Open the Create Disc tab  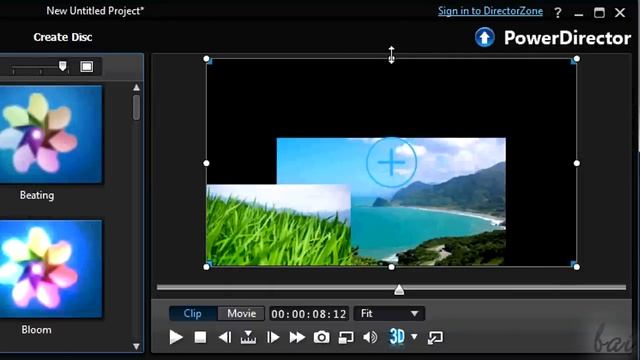(x=63, y=37)
